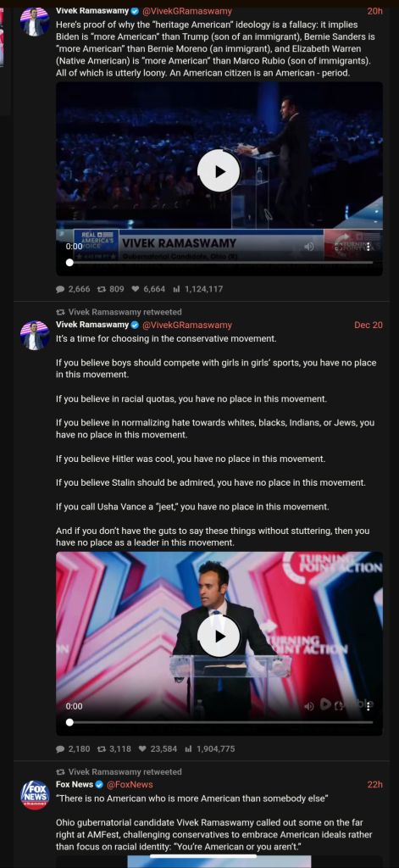Click the heart icon with 6,664 likes
The width and height of the screenshot is (399, 868).
point(135,289)
